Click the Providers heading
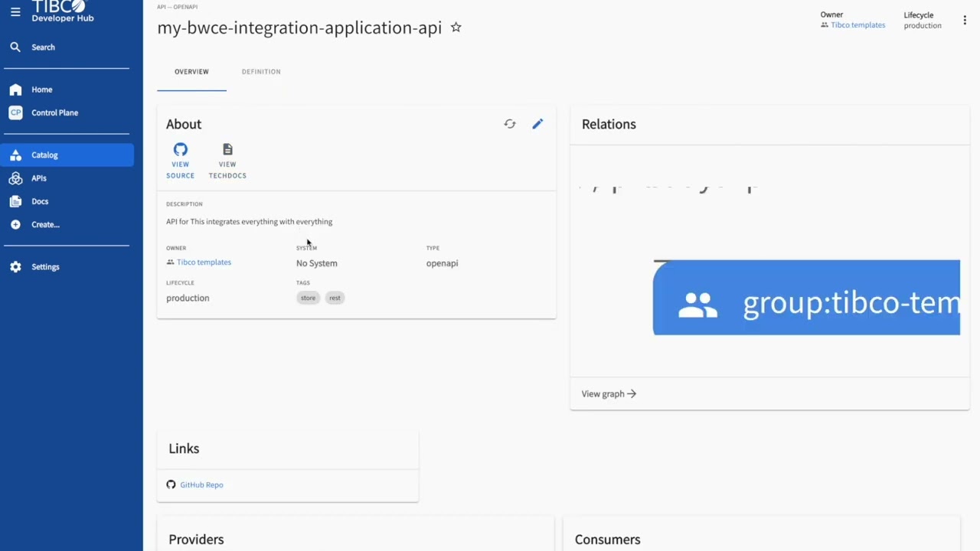The image size is (980, 551). [x=196, y=540]
